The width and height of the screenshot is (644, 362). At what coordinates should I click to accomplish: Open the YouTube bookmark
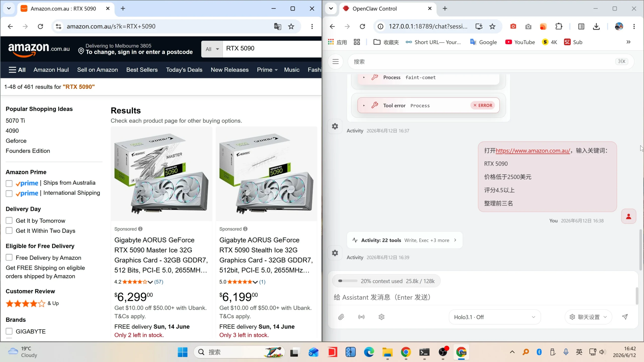[x=520, y=42]
